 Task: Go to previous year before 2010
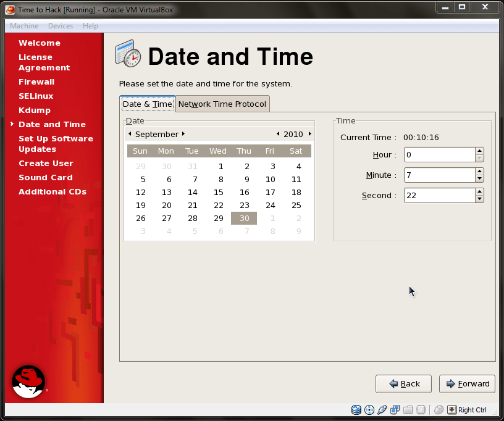pyautogui.click(x=278, y=134)
